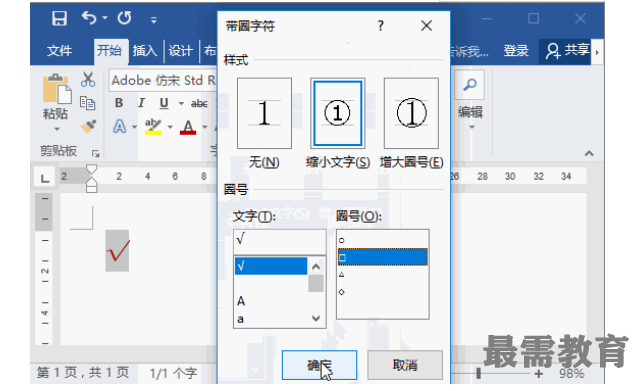Open the Quick Access Toolbar customize arrow

point(153,19)
